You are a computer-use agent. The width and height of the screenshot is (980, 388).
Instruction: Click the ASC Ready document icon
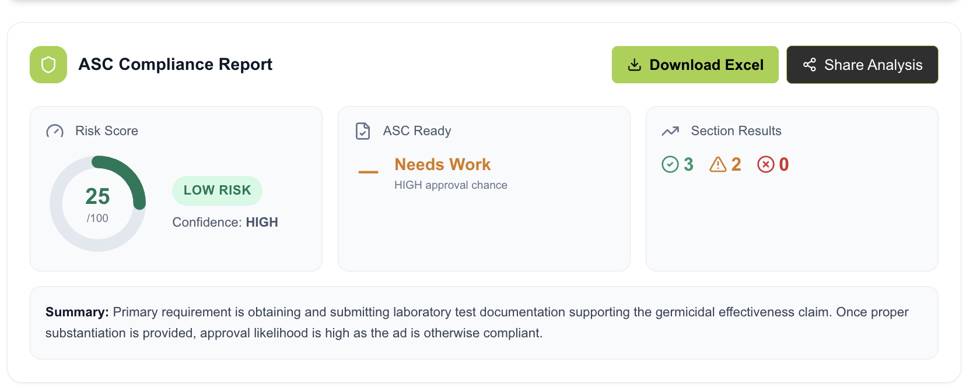(363, 131)
